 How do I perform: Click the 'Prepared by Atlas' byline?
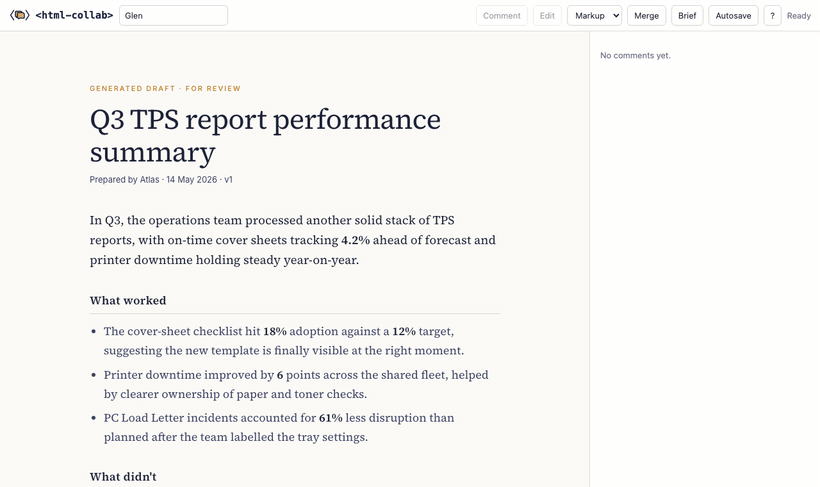[161, 179]
